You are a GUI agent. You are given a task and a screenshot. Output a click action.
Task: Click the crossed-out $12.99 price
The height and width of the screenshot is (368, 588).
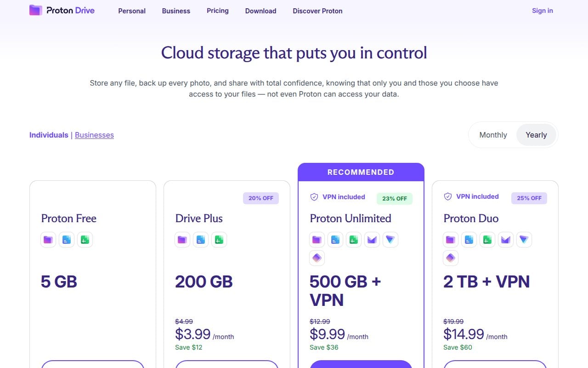[320, 322]
